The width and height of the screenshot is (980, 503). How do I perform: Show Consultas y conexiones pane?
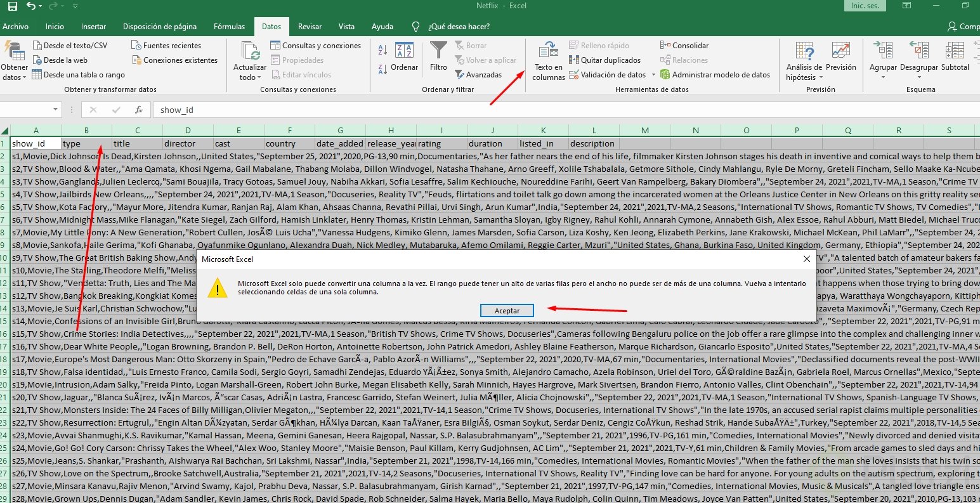click(x=315, y=46)
